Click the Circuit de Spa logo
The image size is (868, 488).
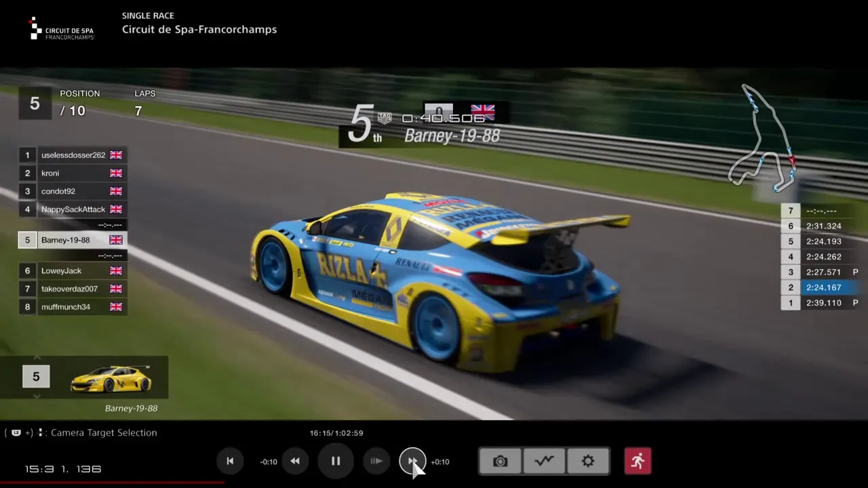[62, 29]
